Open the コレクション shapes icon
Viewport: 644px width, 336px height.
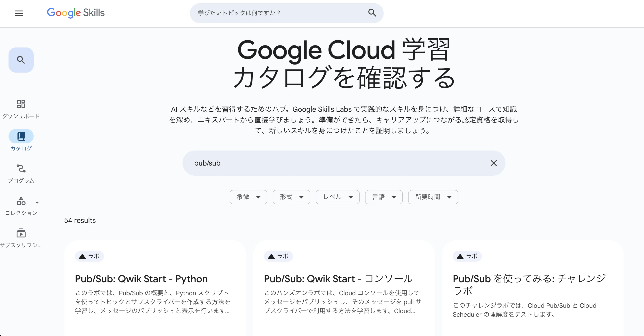21,201
